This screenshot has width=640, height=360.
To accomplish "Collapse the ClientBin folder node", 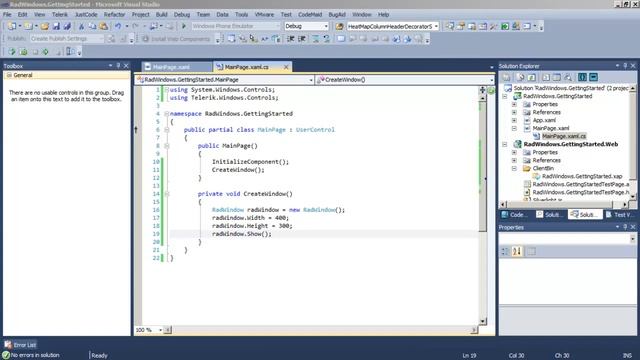I will tap(514, 168).
